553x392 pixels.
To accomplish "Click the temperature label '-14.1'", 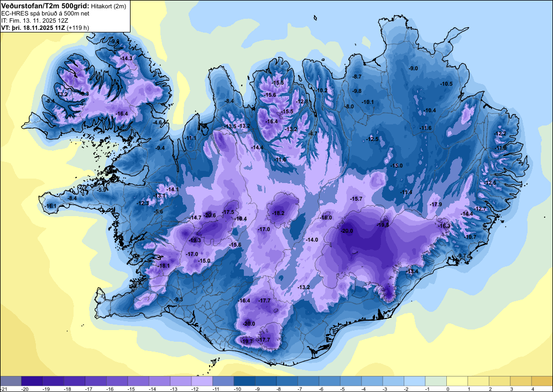I will click(173, 189).
